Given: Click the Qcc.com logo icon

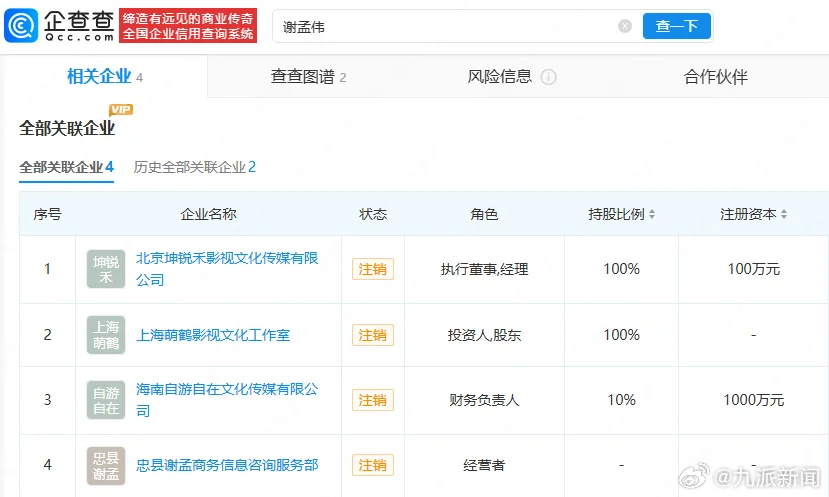Looking at the screenshot, I should click(22, 26).
